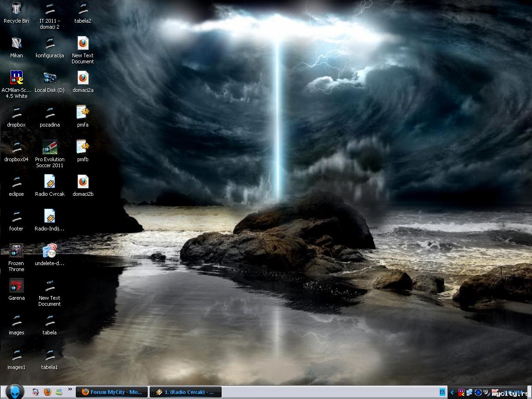Open the volume speaker tray icon
This screenshot has width=532, height=399.
point(486,392)
